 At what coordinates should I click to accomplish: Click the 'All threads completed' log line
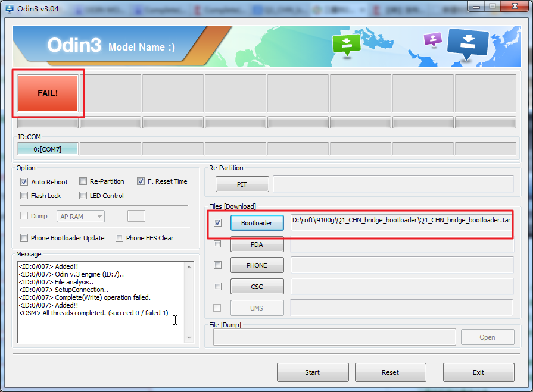point(93,313)
